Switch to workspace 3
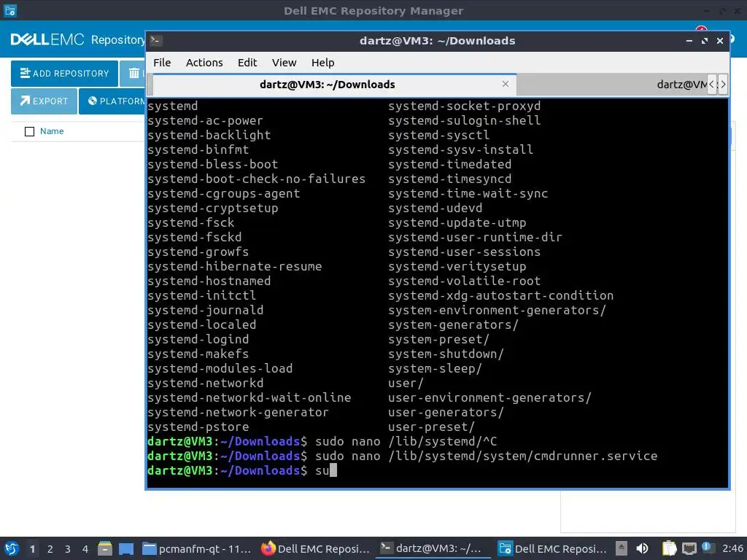This screenshot has height=560, width=747. [x=68, y=549]
